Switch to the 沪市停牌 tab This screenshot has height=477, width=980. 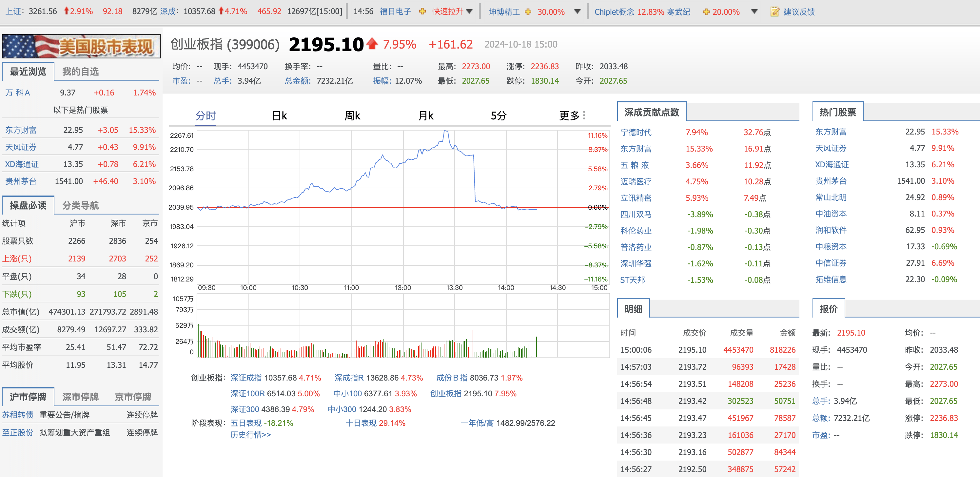(x=28, y=397)
